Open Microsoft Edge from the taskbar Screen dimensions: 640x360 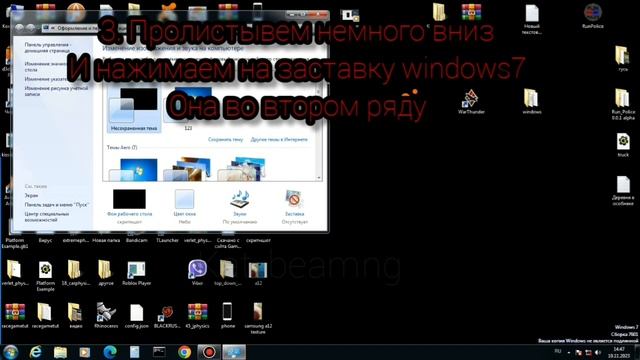[x=110, y=352]
